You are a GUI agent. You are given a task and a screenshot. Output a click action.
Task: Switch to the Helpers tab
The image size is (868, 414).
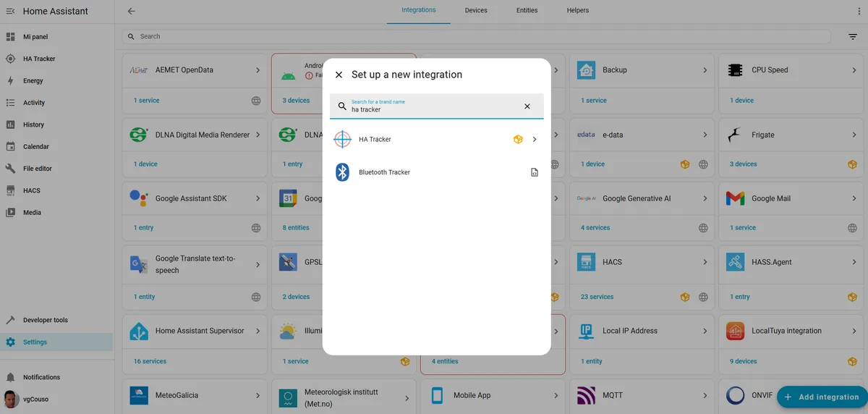click(x=578, y=11)
